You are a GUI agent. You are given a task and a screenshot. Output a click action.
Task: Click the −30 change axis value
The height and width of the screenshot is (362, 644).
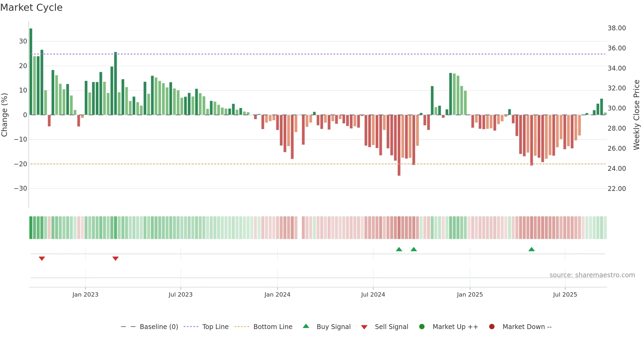point(21,189)
